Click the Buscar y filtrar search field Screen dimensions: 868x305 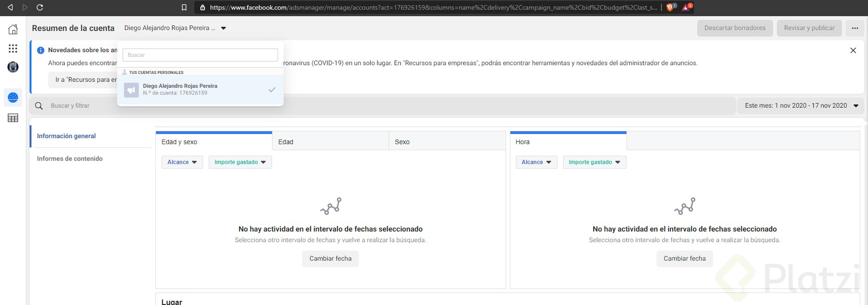382,106
